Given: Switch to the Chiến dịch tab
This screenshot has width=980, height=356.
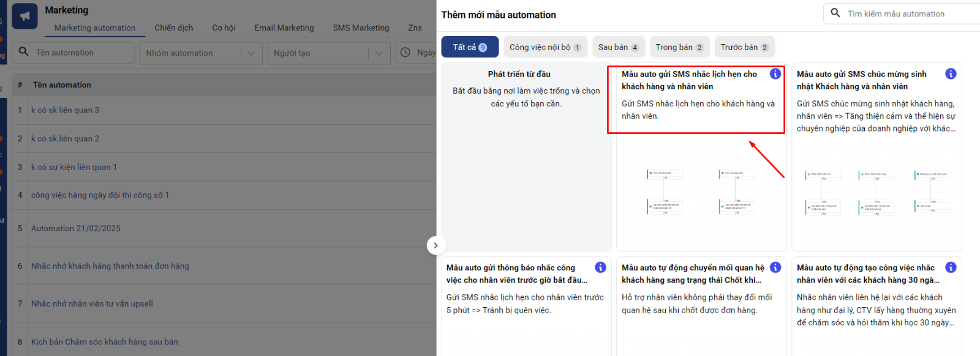Looking at the screenshot, I should (173, 28).
